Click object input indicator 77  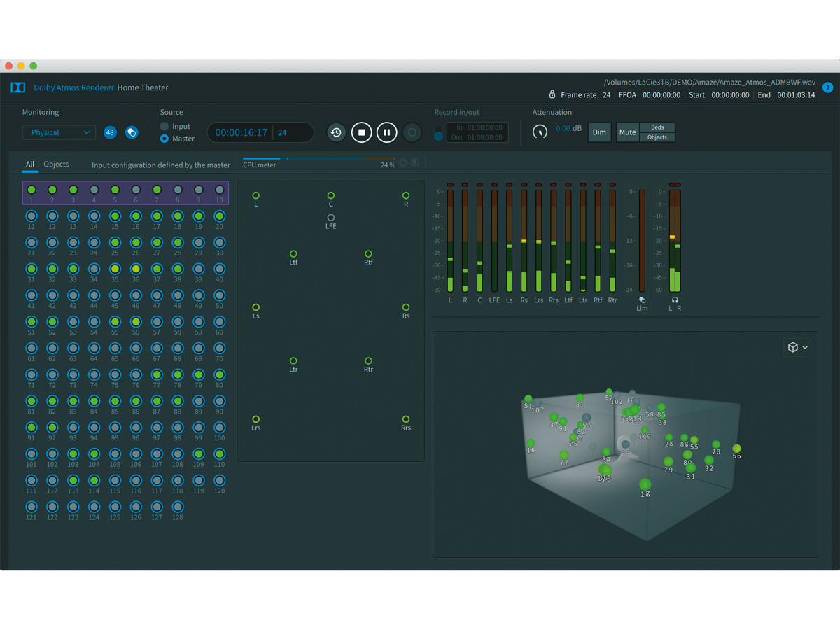click(157, 374)
